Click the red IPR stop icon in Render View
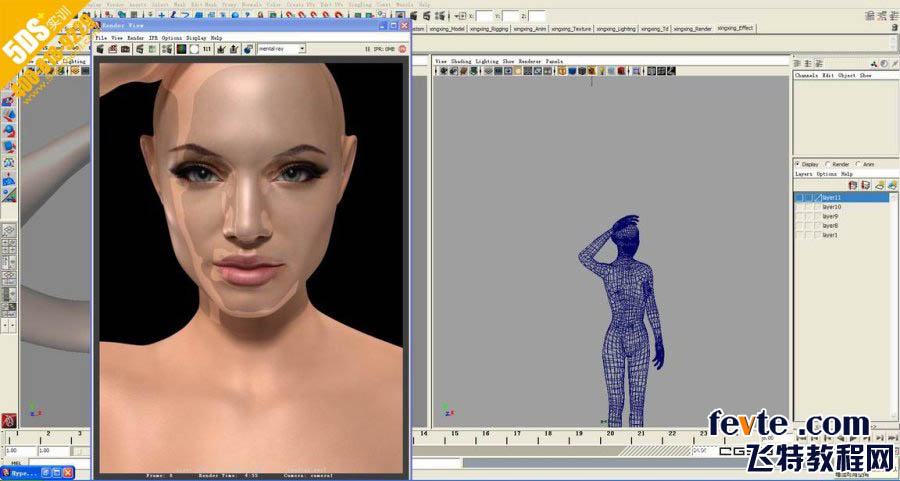The image size is (900, 481). (x=403, y=49)
